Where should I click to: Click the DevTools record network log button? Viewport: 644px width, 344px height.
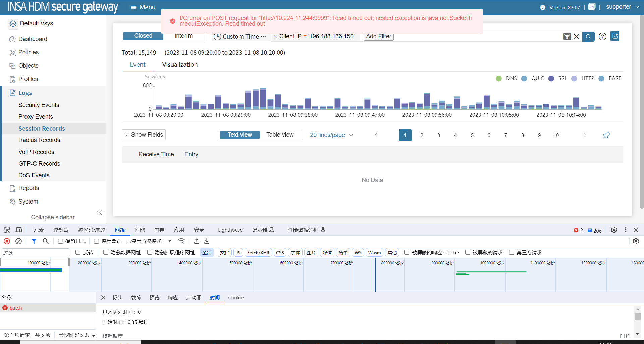pyautogui.click(x=7, y=241)
